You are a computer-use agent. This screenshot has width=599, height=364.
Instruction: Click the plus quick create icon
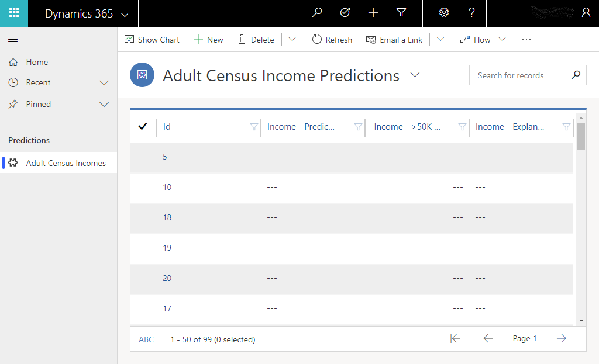(x=373, y=13)
